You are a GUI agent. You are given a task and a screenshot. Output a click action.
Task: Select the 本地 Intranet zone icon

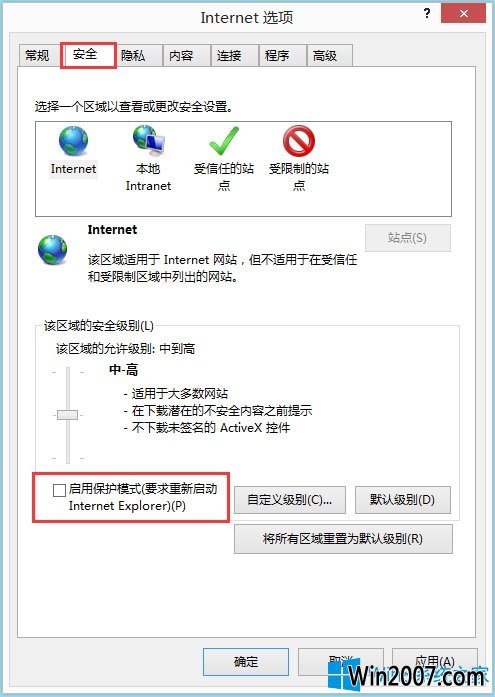(x=148, y=141)
